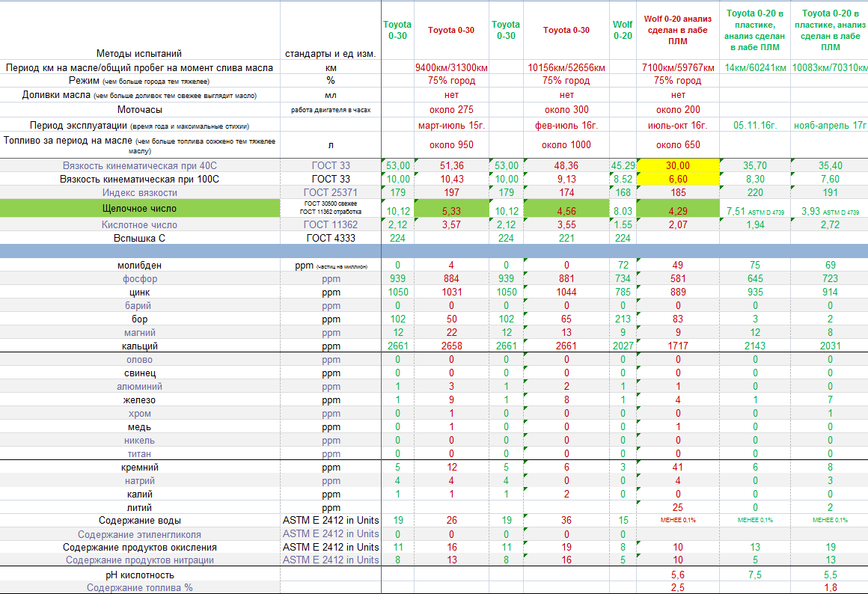The height and width of the screenshot is (594, 868).
Task: Select the '14км/60241км' mileage cell
Action: pos(755,68)
